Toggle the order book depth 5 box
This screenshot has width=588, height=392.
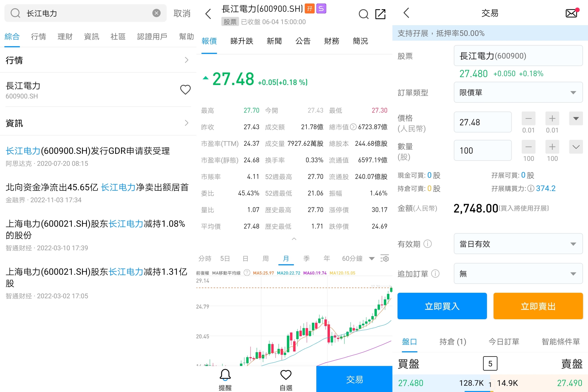pyautogui.click(x=490, y=364)
